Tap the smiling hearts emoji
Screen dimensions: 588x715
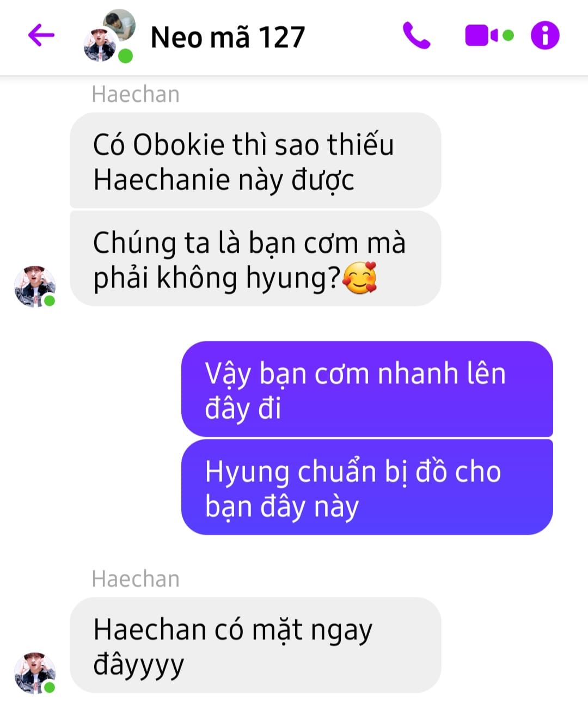click(x=360, y=278)
